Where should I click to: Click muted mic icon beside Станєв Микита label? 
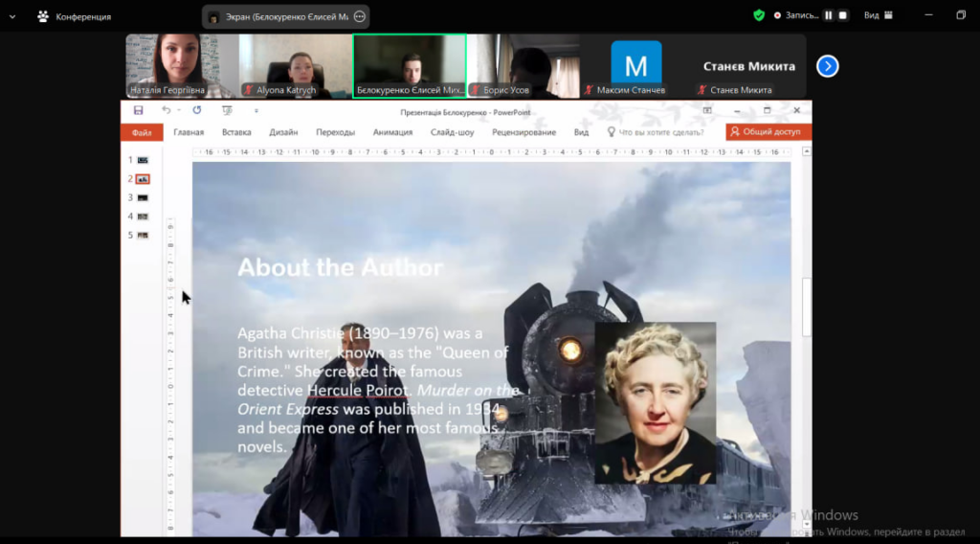(x=702, y=90)
